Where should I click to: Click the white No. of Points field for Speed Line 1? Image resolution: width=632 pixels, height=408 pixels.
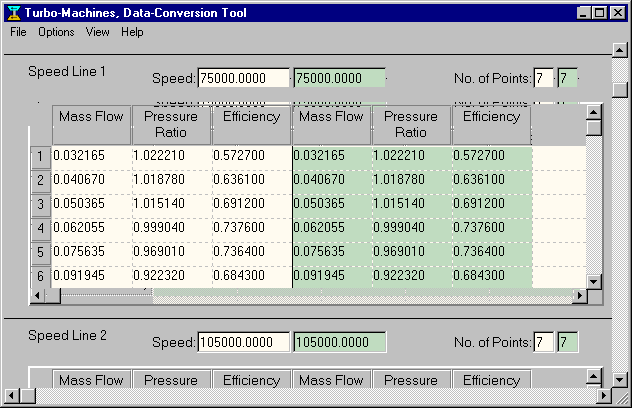543,78
